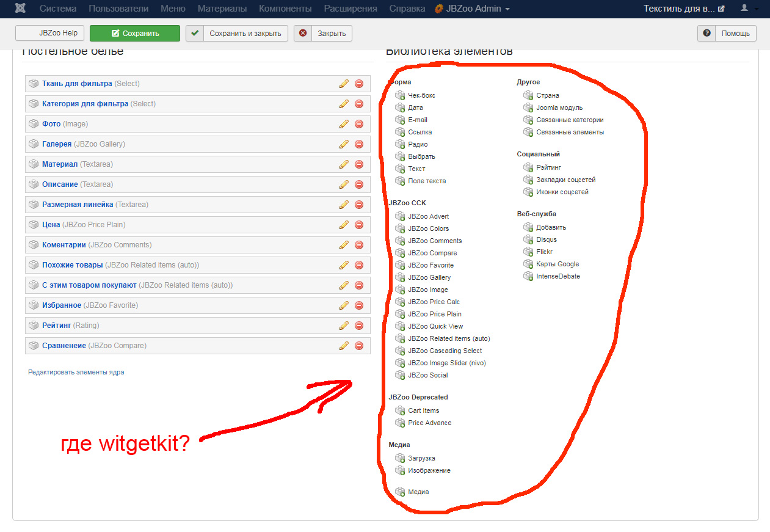The image size is (770, 532).
Task: Click the pencil edit icon for Фото element
Action: (344, 124)
